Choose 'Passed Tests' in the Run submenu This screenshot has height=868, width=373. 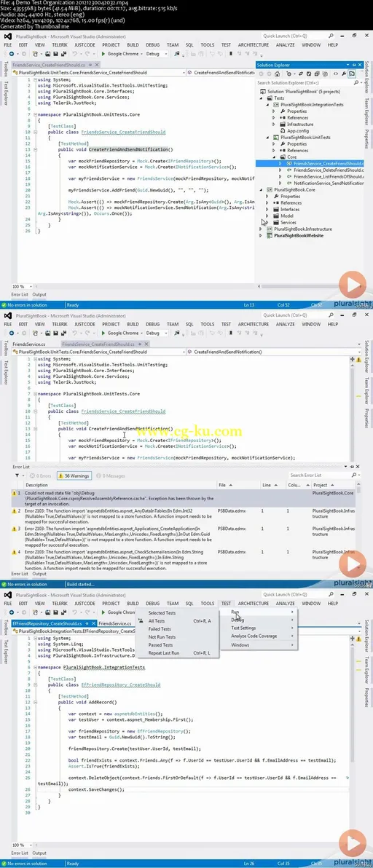(160, 645)
